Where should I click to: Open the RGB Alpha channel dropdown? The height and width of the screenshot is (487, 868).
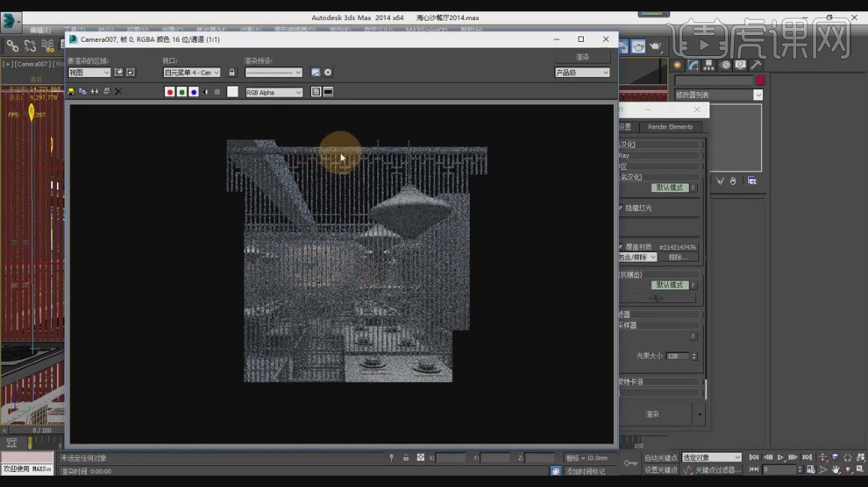[274, 92]
